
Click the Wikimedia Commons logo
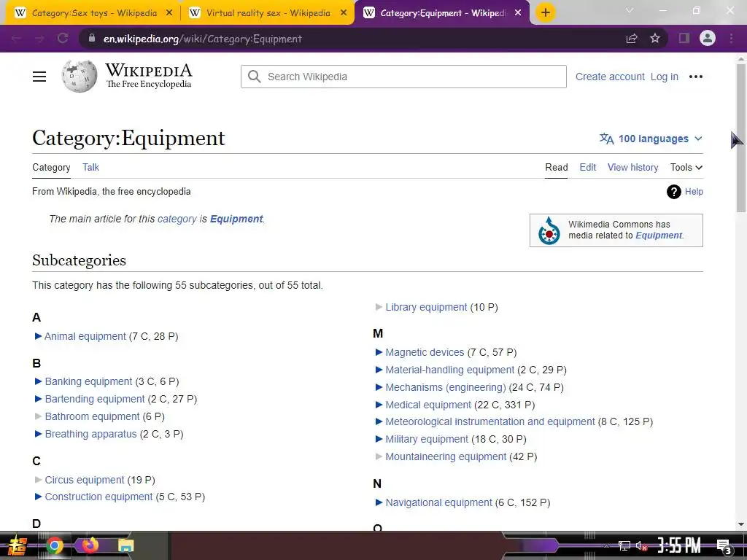coord(549,231)
